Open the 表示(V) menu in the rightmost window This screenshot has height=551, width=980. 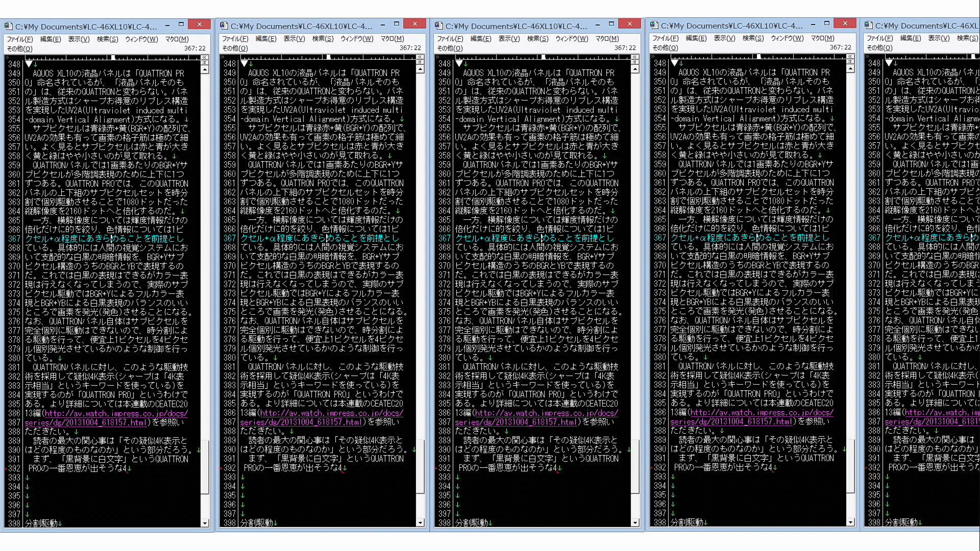pyautogui.click(x=938, y=38)
